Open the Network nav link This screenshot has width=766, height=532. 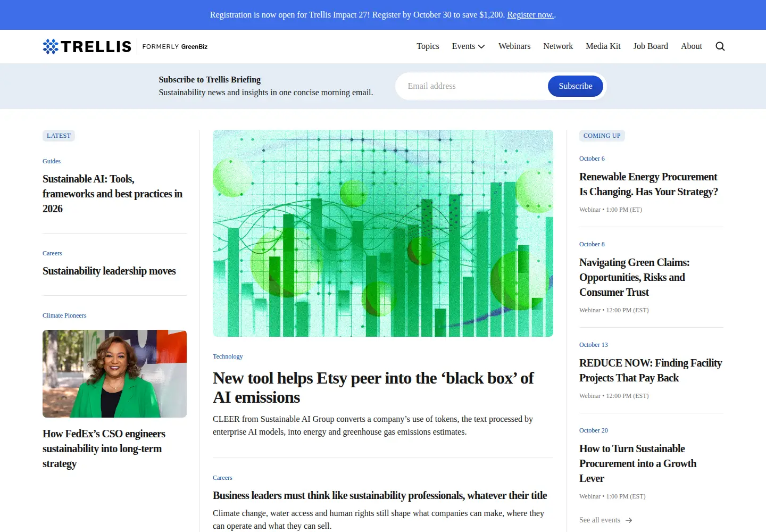click(558, 46)
